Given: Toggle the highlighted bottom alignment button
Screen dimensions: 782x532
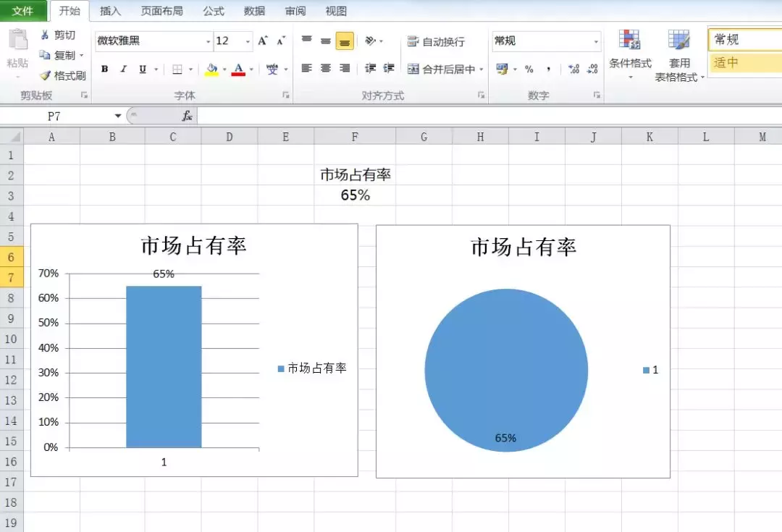Looking at the screenshot, I should coord(345,41).
